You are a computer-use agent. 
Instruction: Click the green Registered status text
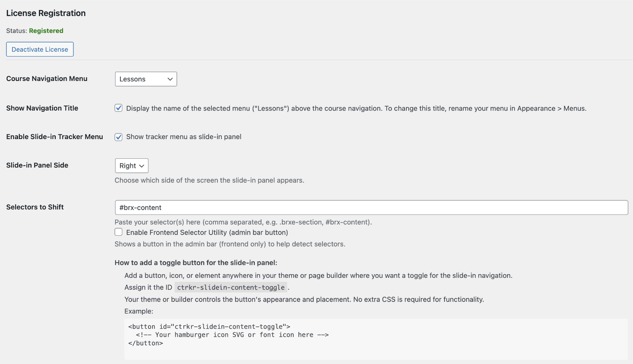[46, 31]
